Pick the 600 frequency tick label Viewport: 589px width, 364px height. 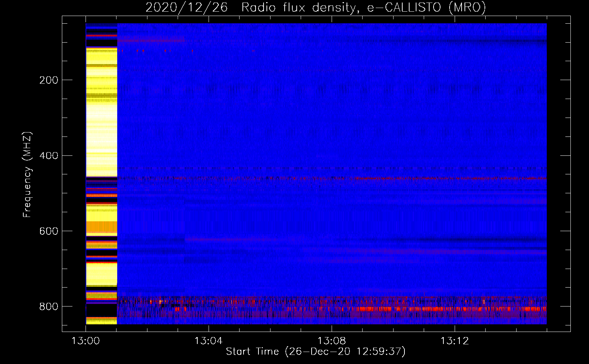(49, 232)
